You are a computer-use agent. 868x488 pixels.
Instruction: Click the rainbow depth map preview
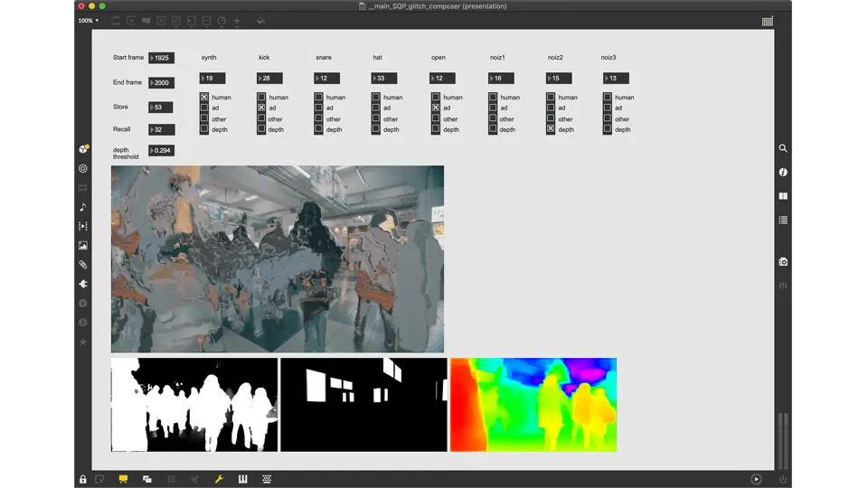point(533,405)
